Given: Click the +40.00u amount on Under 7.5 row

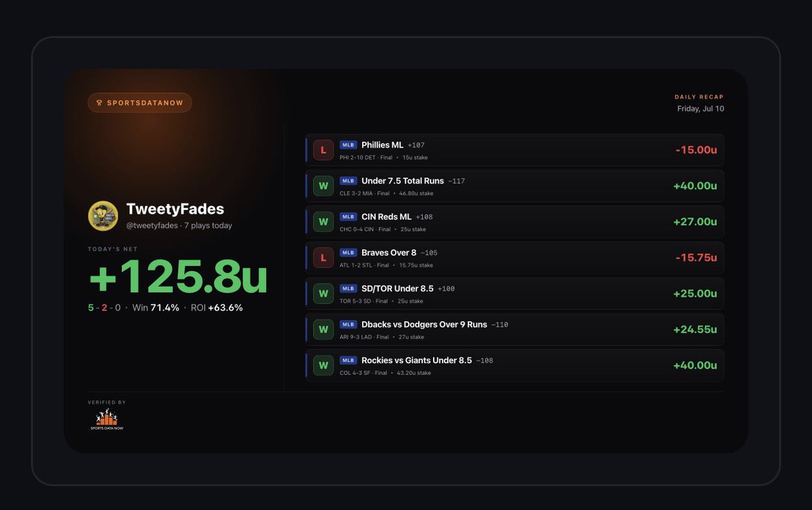Looking at the screenshot, I should (695, 186).
